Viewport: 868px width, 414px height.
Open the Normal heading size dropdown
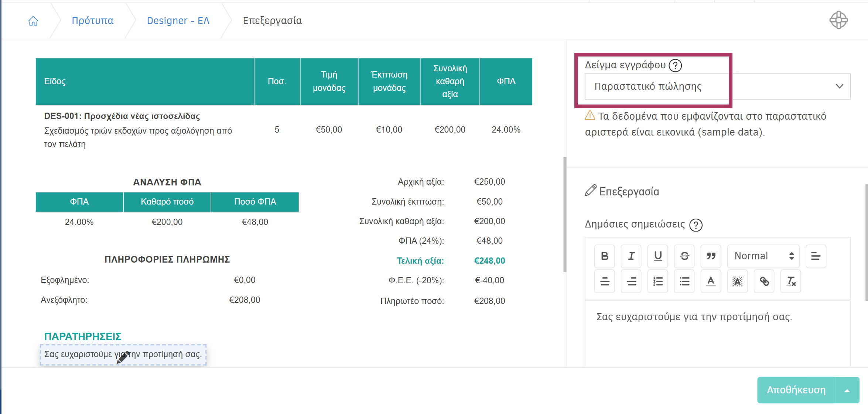(x=763, y=256)
